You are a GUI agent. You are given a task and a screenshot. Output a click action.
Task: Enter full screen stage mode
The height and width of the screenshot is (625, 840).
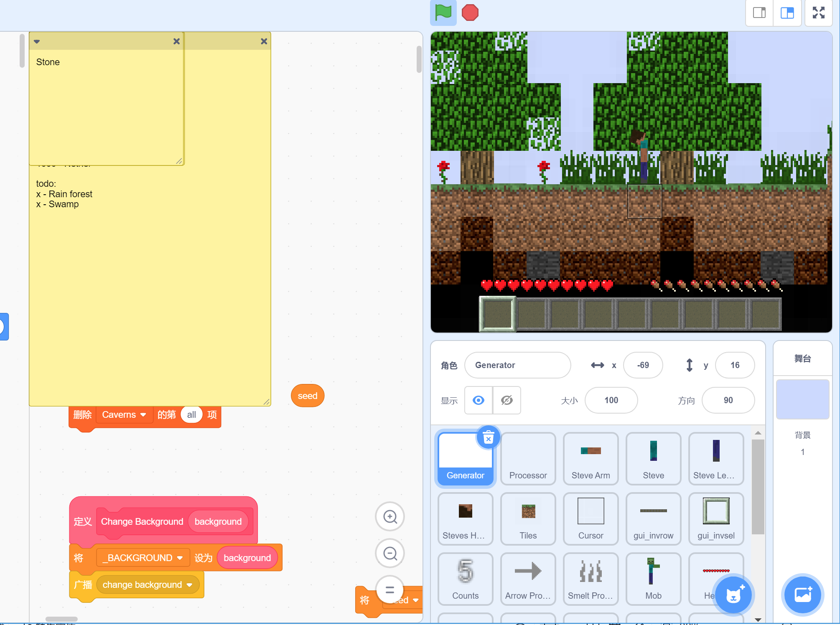point(819,13)
